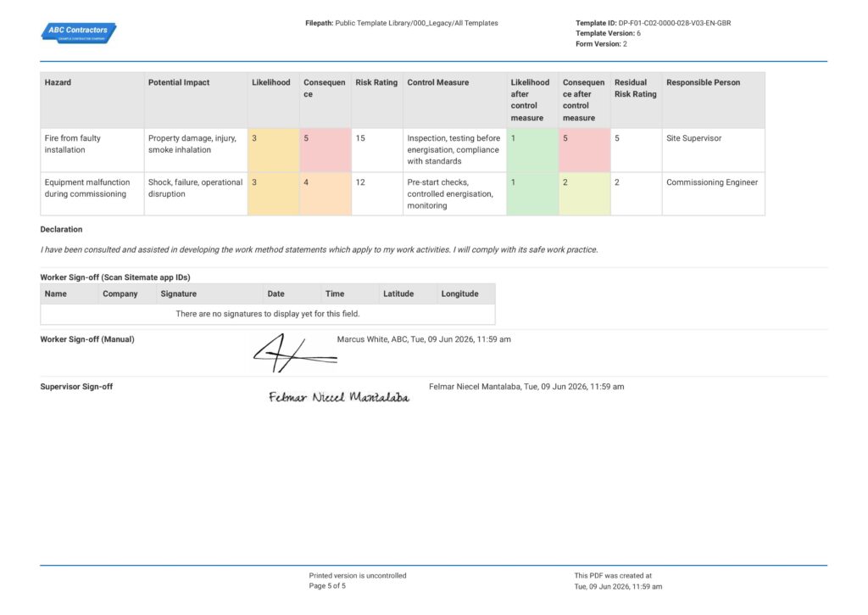The width and height of the screenshot is (868, 615).
Task: Click the Filepath Public Template Library text
Action: pyautogui.click(x=401, y=23)
